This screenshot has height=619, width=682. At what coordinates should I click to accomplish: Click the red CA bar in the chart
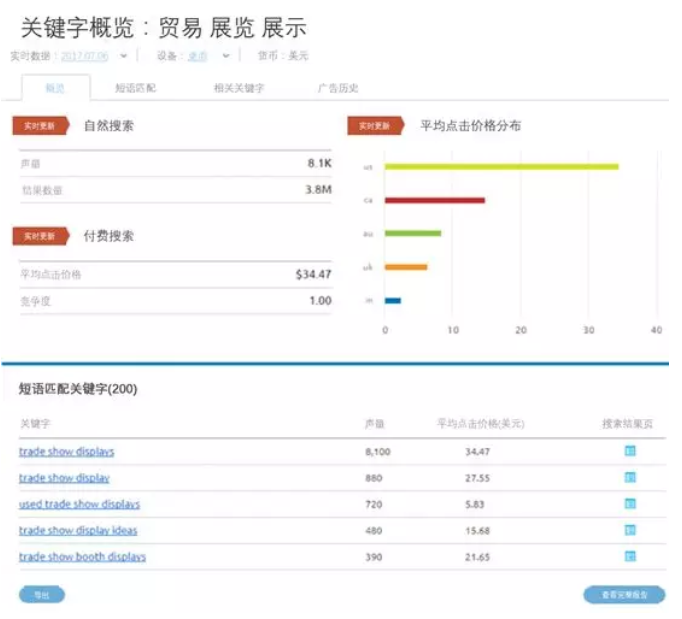(434, 200)
